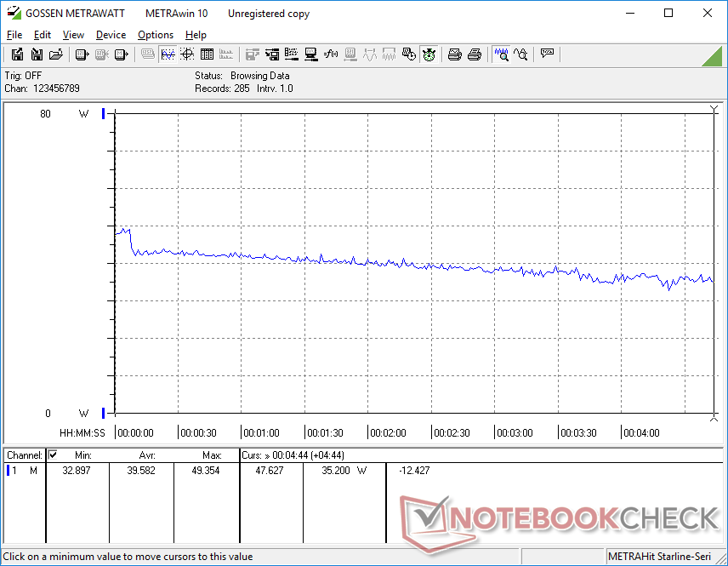This screenshot has height=566, width=728.
Task: Toggle the Channel statistics checkbox
Action: click(53, 455)
